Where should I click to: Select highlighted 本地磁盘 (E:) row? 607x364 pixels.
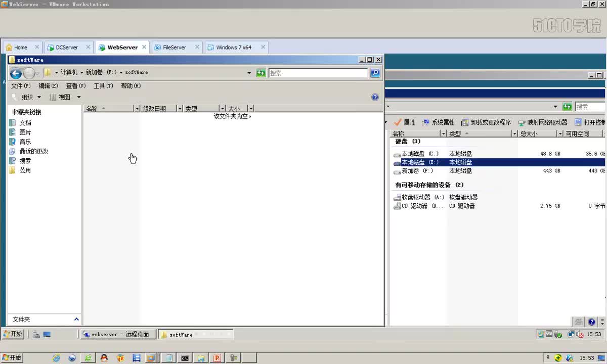[499, 162]
